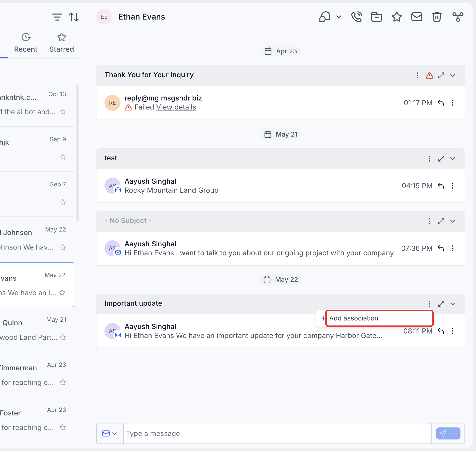Star the Sep 7 conversation
The image size is (476, 451).
[x=63, y=202]
